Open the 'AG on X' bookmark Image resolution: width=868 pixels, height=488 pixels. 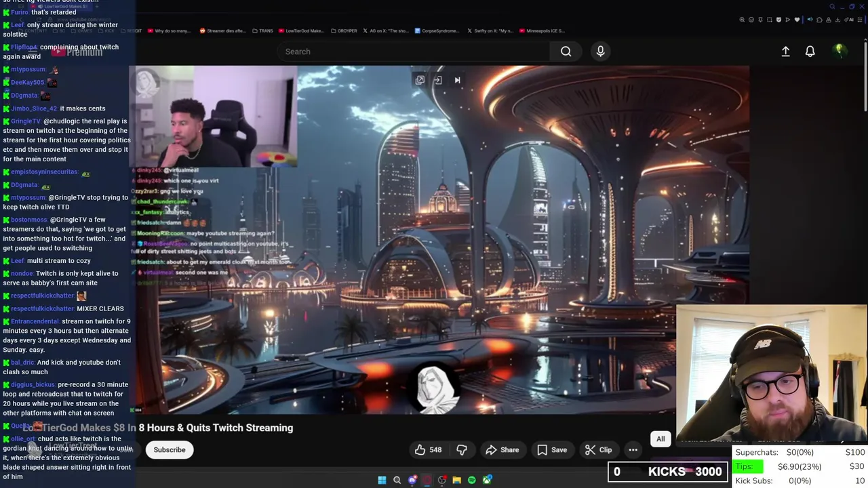tap(386, 30)
